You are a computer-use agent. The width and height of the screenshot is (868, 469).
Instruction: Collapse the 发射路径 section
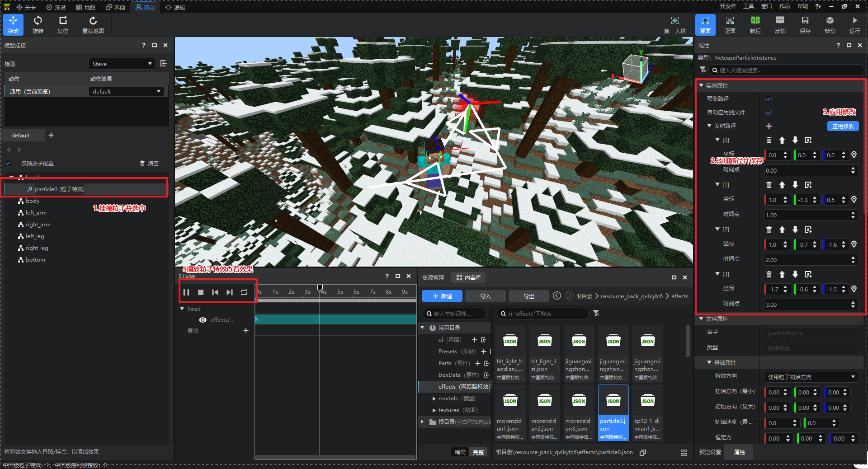pyautogui.click(x=709, y=126)
